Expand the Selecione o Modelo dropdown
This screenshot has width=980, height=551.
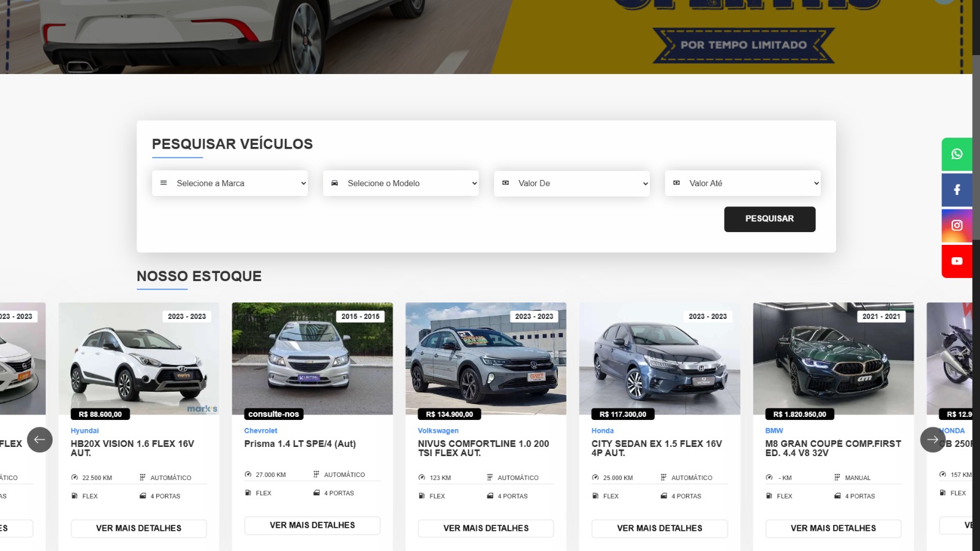point(401,183)
